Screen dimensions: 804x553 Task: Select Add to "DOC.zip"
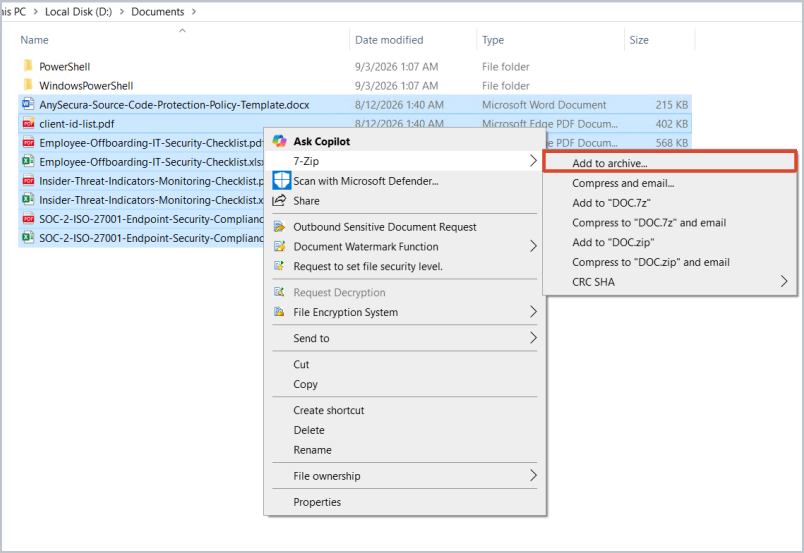(x=670, y=242)
